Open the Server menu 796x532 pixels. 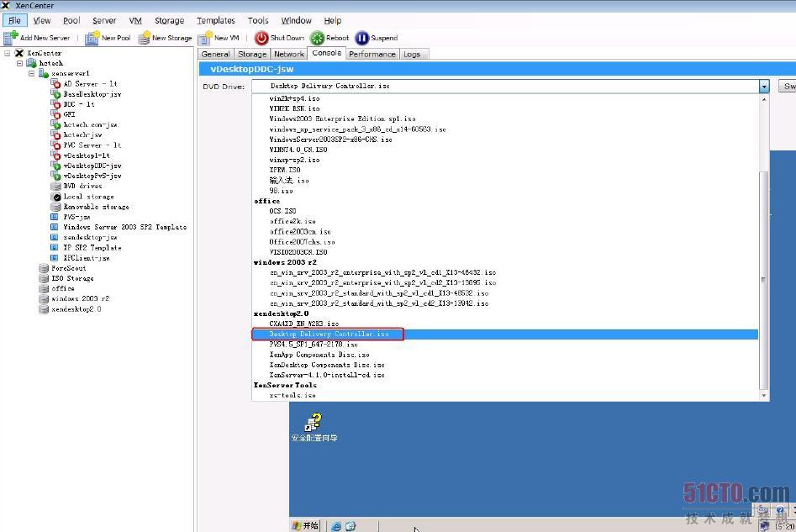coord(104,20)
